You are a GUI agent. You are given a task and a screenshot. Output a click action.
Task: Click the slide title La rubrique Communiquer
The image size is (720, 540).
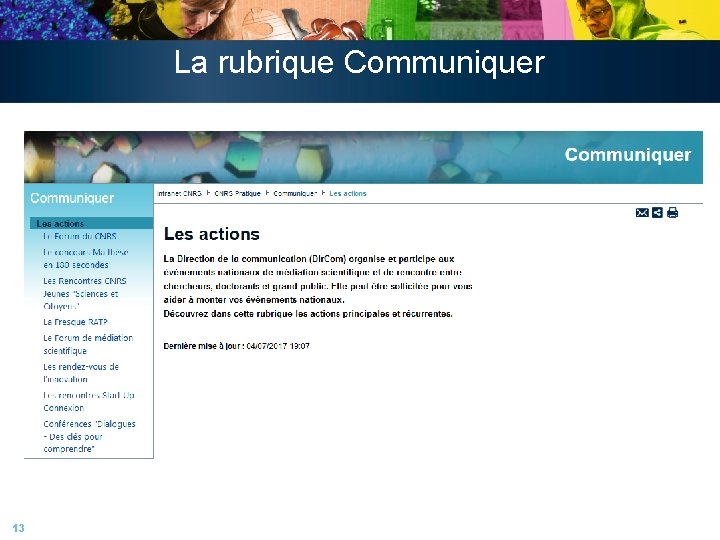coord(360,63)
